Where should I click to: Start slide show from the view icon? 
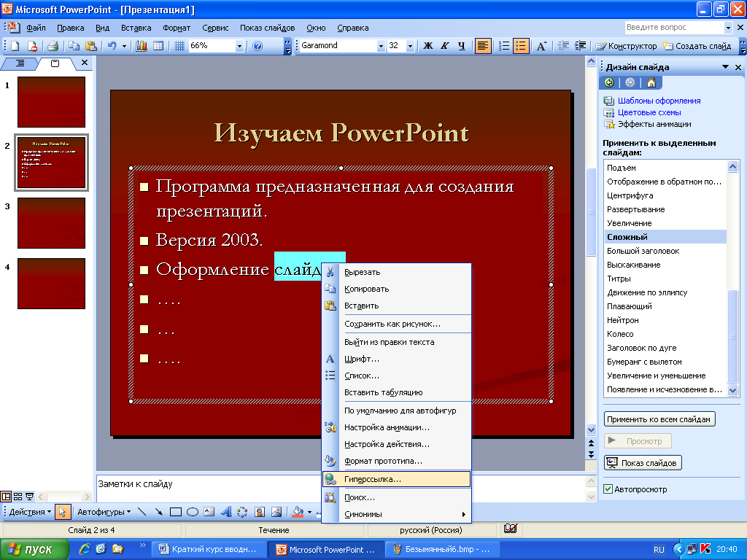pyautogui.click(x=29, y=497)
